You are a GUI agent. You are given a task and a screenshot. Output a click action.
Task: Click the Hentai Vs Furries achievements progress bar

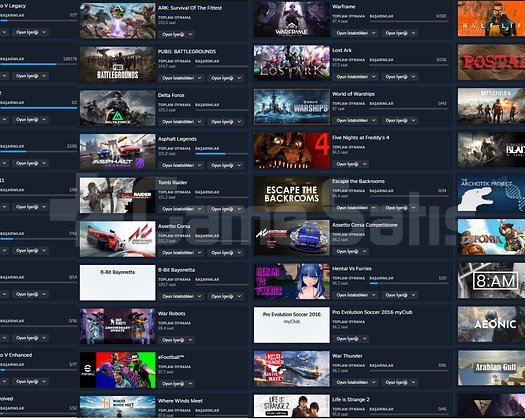pyautogui.click(x=409, y=283)
